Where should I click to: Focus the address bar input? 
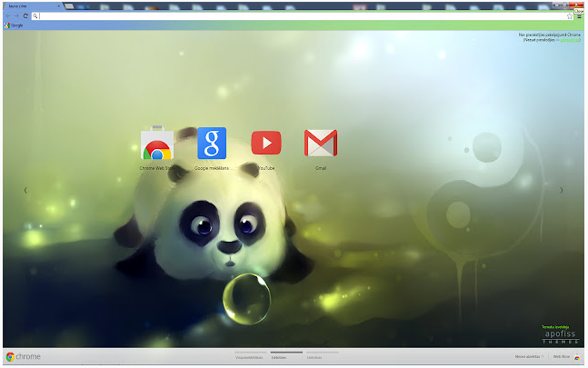[x=302, y=16]
